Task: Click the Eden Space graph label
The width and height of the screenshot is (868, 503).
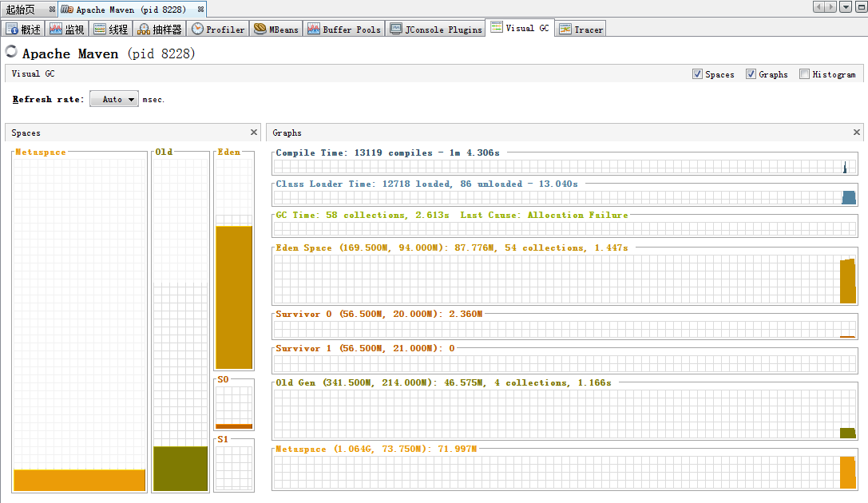Action: click(x=452, y=248)
